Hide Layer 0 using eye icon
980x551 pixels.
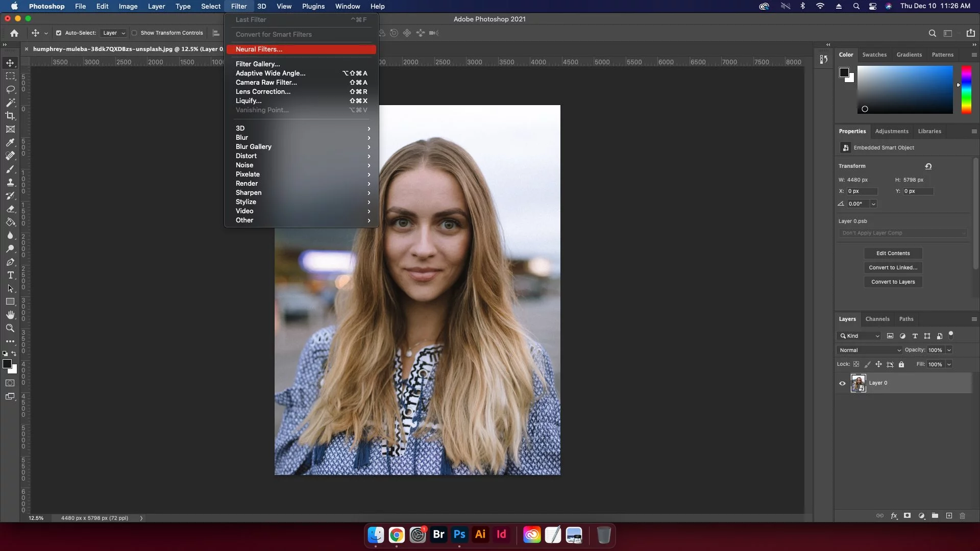(842, 383)
